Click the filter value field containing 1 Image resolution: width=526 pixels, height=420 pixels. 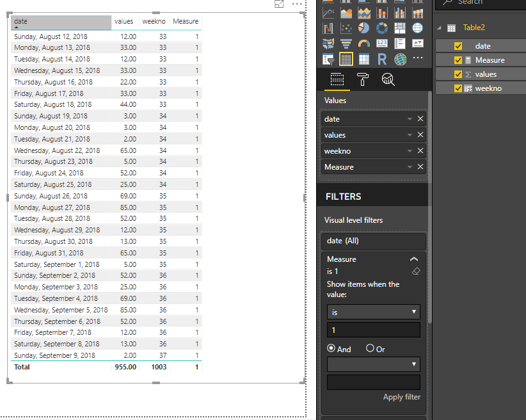tap(373, 330)
